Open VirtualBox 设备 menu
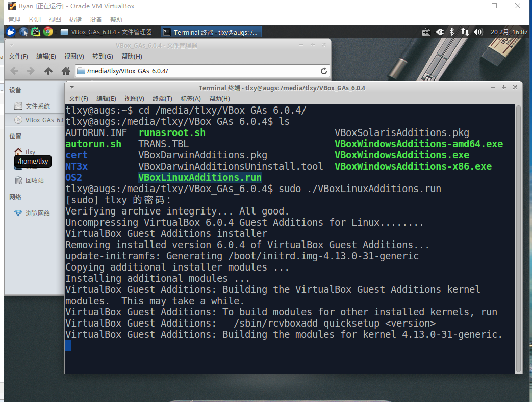The height and width of the screenshot is (402, 532). (96, 20)
